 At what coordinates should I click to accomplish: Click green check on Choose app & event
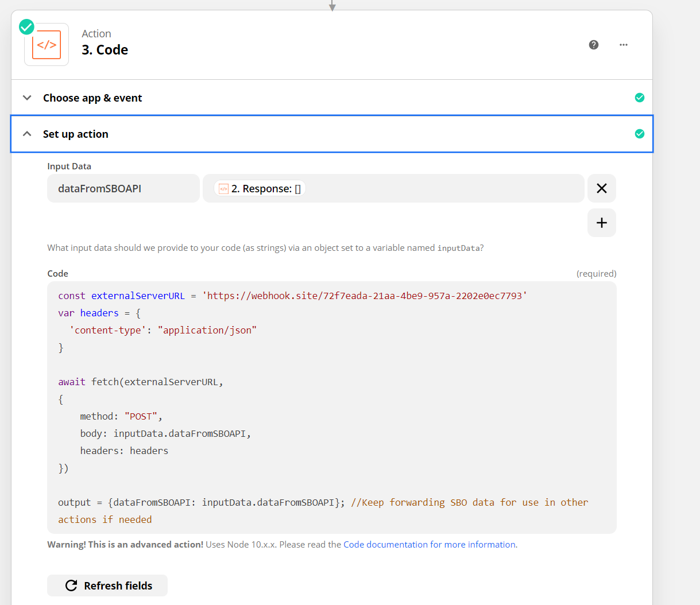(640, 98)
